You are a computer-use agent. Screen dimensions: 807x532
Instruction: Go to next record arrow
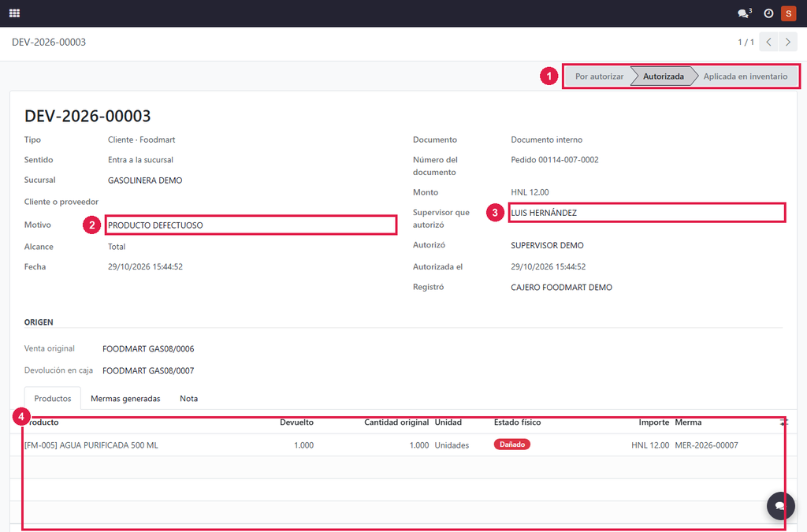788,43
